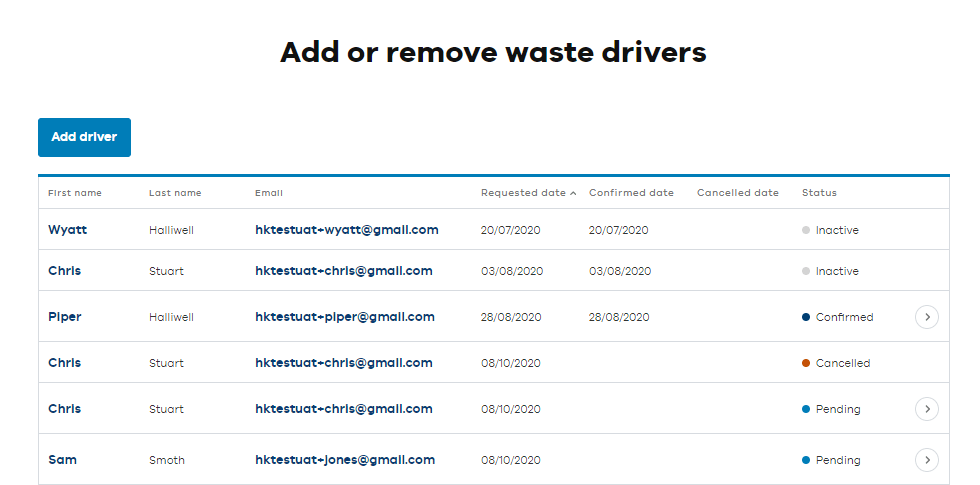Viewport: 980px width, 485px height.
Task: Click Inactive status dot for Wyatt
Action: [806, 230]
